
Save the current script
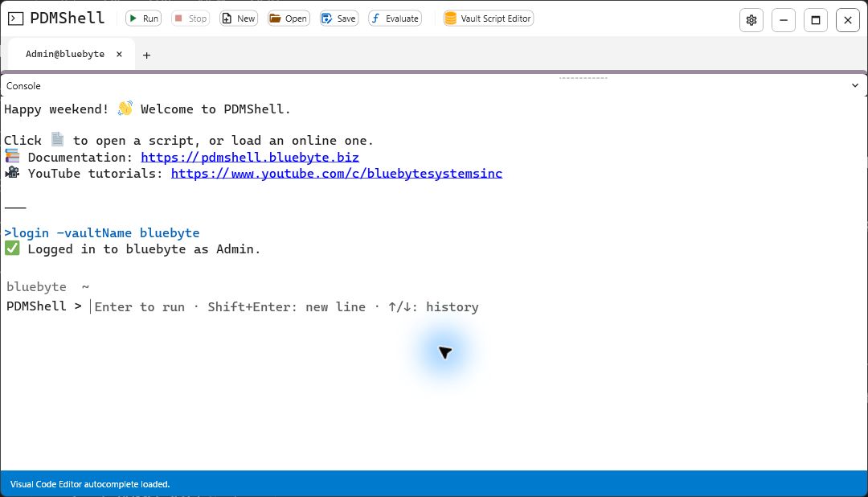coord(339,18)
